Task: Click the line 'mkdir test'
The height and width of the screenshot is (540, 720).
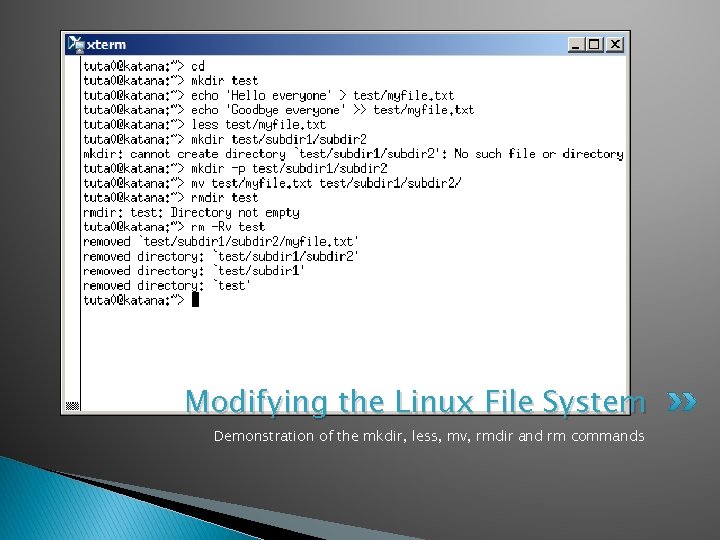Action: click(171, 81)
